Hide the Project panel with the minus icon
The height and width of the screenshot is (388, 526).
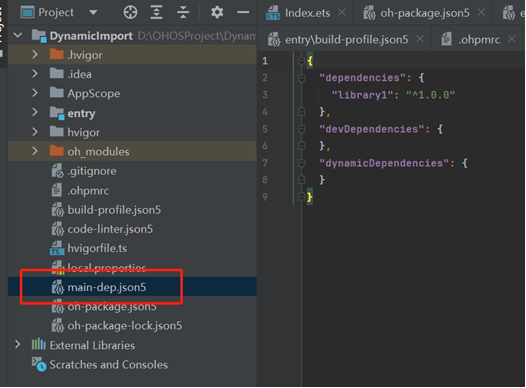pos(243,13)
